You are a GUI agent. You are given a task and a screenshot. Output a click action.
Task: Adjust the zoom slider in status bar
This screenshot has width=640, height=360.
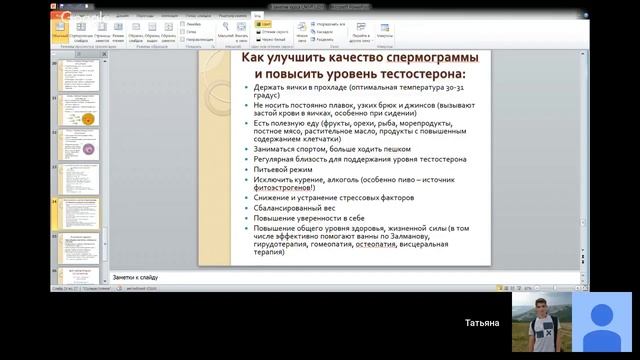click(554, 288)
